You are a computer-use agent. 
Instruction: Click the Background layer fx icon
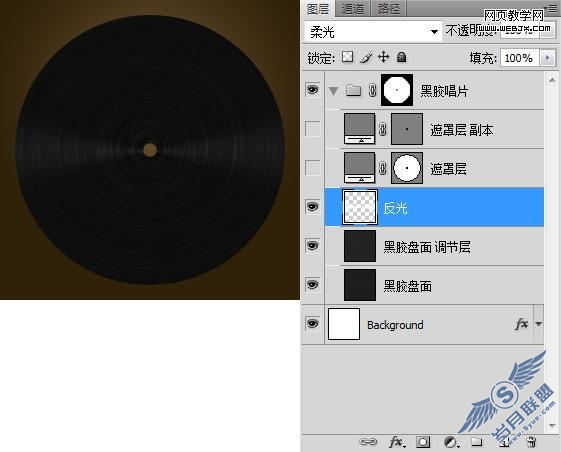tap(521, 324)
